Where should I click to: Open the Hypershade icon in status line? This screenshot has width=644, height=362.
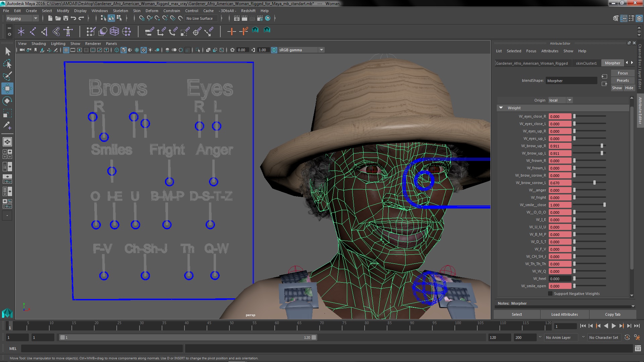click(x=268, y=18)
